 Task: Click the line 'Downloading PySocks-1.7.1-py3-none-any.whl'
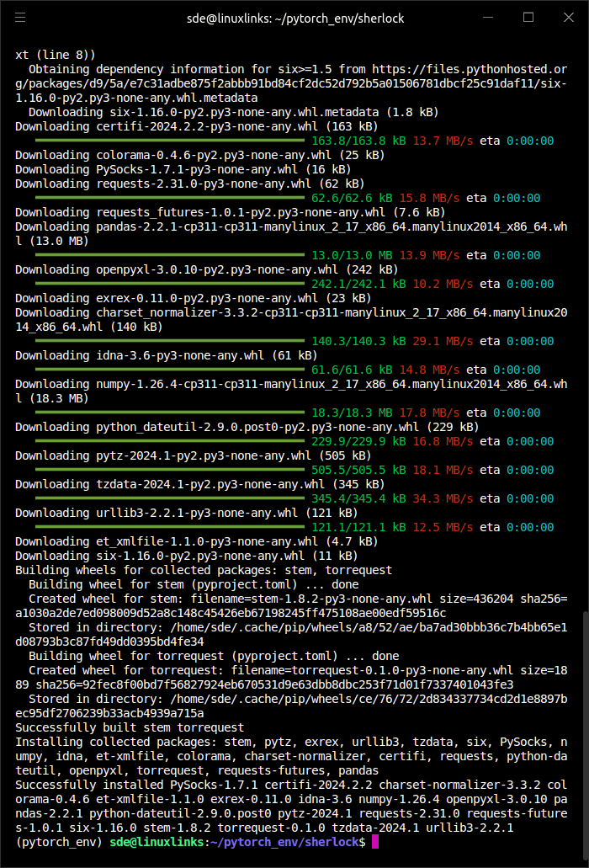coord(183,169)
